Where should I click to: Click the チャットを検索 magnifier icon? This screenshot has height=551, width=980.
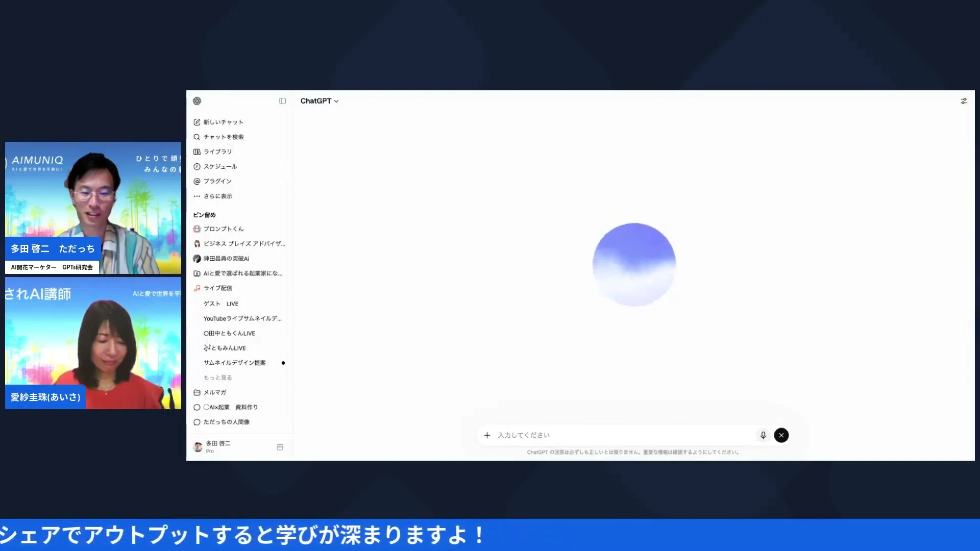pyautogui.click(x=197, y=137)
